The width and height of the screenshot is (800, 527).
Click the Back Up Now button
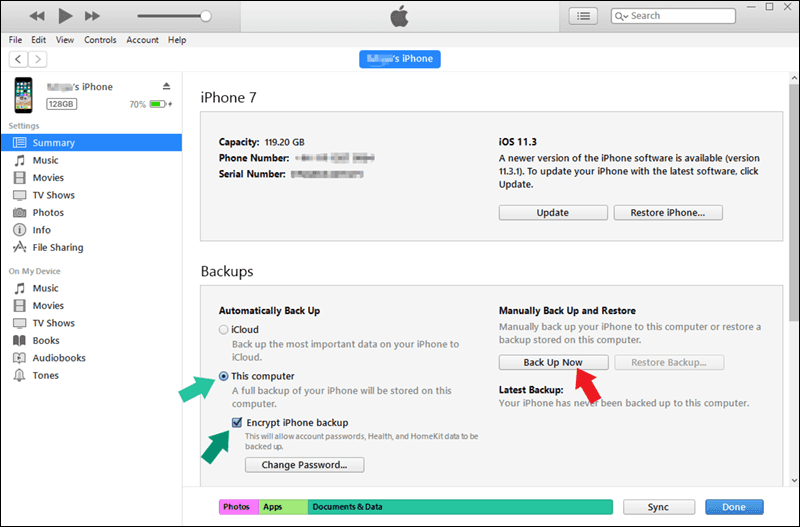(553, 362)
